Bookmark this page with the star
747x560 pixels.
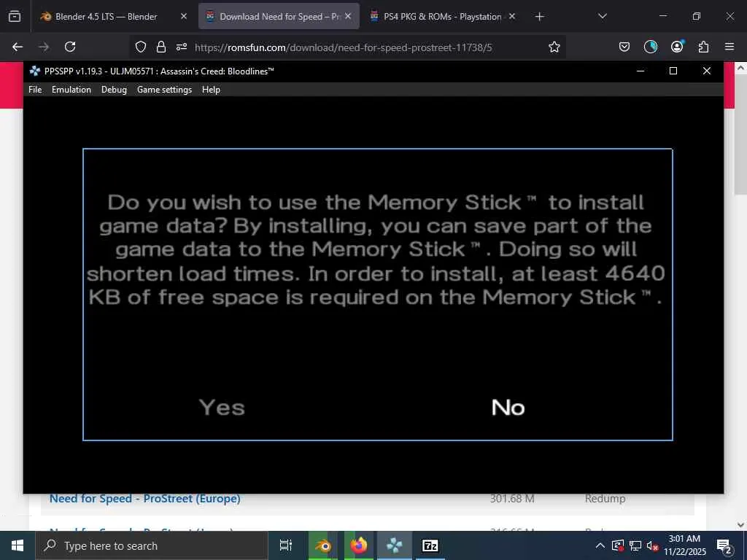pyautogui.click(x=554, y=47)
